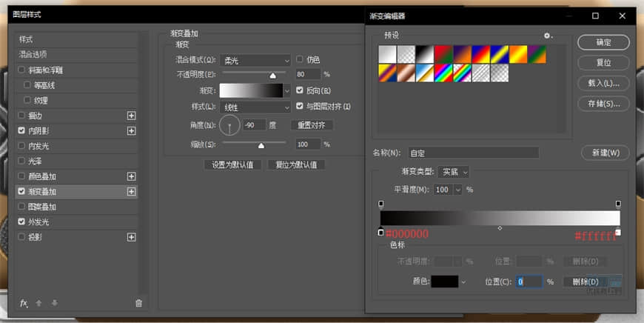This screenshot has height=323, width=644.
Task: Open the fx add-style menu icon
Action: pyautogui.click(x=24, y=303)
